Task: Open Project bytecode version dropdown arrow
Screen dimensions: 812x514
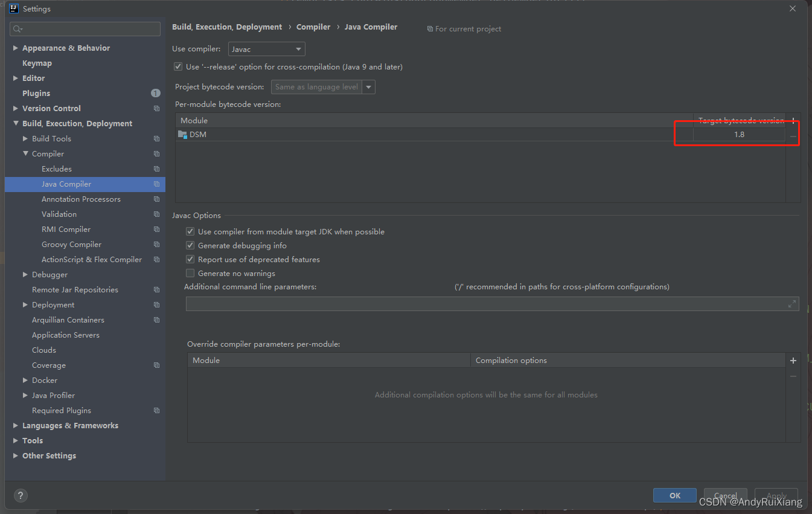Action: 368,87
